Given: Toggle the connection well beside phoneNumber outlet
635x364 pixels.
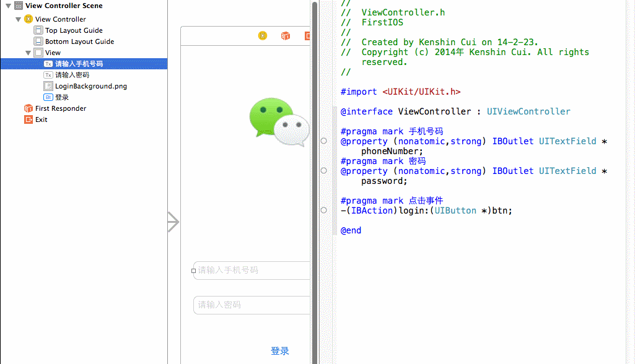Looking at the screenshot, I should click(x=323, y=141).
